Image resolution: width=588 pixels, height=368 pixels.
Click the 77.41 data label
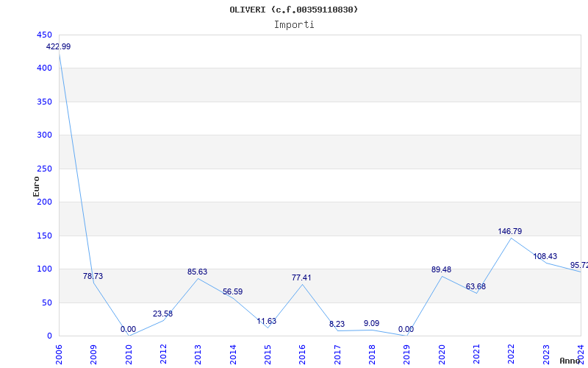point(301,277)
